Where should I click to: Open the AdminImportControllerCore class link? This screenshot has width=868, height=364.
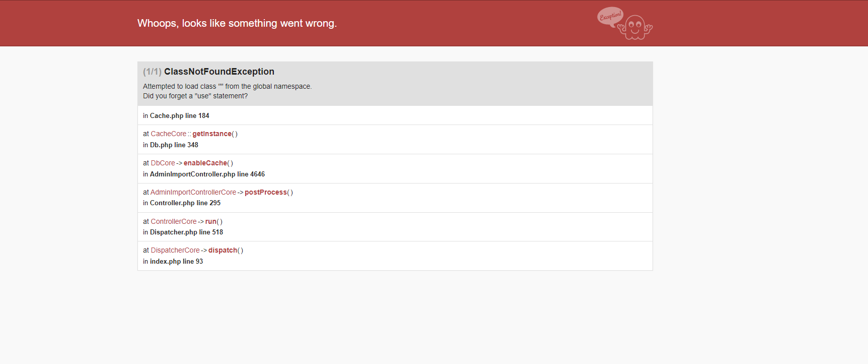[193, 193]
